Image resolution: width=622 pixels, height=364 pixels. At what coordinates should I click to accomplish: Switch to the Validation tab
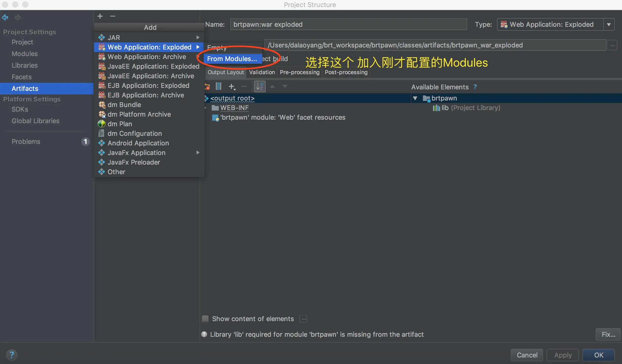(262, 72)
